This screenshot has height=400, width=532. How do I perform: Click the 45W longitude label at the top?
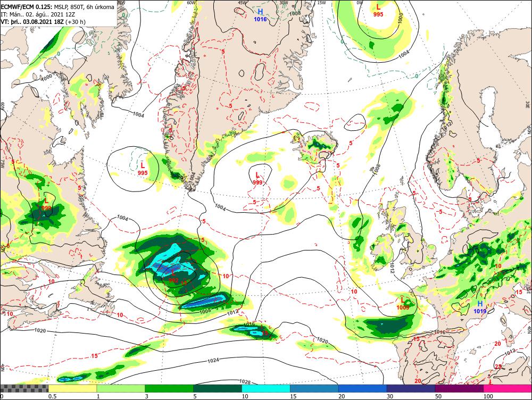242,3
